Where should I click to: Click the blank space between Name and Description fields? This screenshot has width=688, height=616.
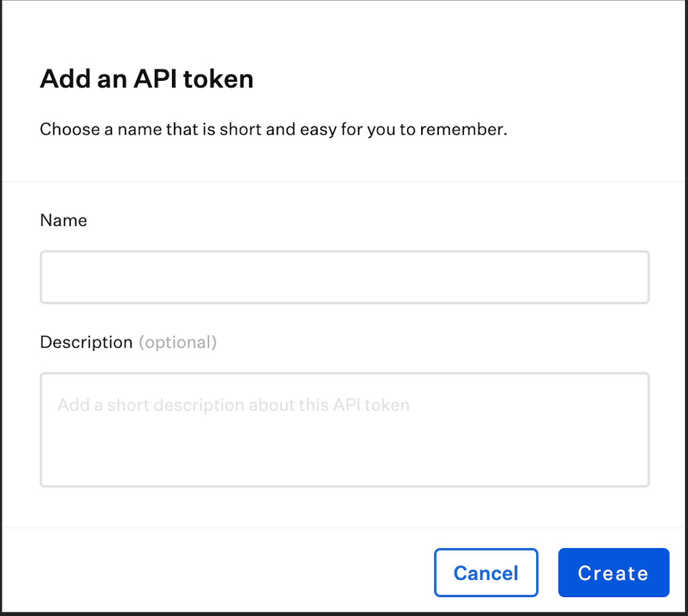click(344, 320)
